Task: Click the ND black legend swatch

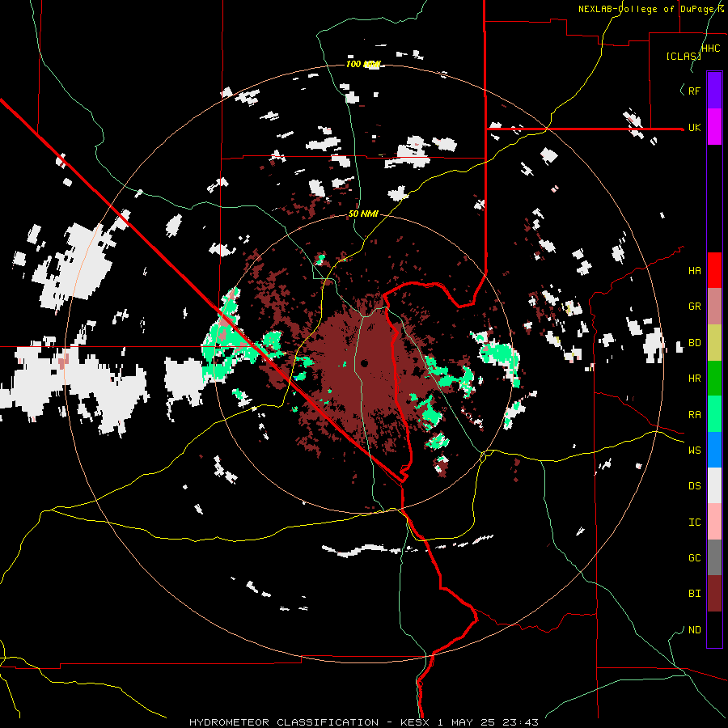Action: tap(714, 629)
